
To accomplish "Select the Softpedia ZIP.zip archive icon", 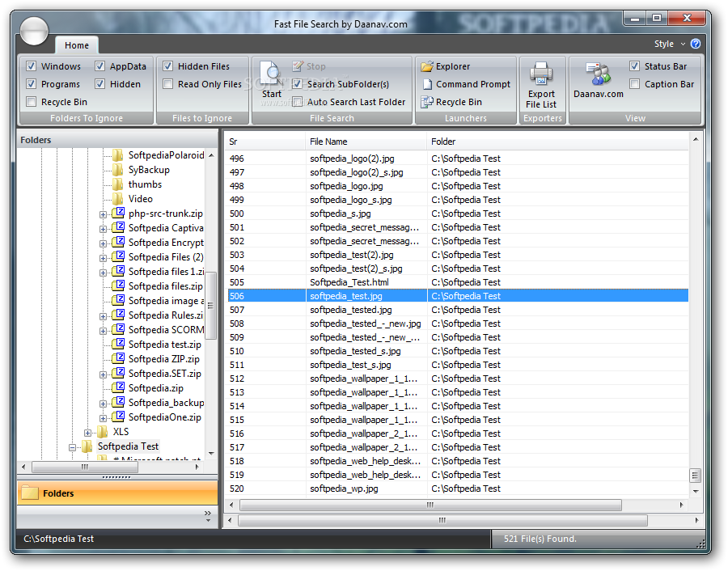I will pyautogui.click(x=119, y=358).
